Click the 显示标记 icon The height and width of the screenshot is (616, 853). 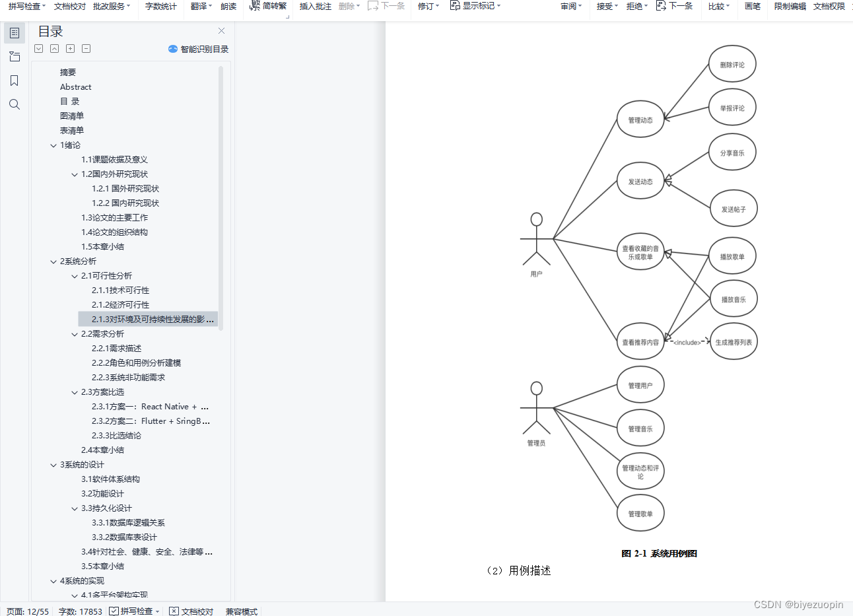tap(455, 6)
